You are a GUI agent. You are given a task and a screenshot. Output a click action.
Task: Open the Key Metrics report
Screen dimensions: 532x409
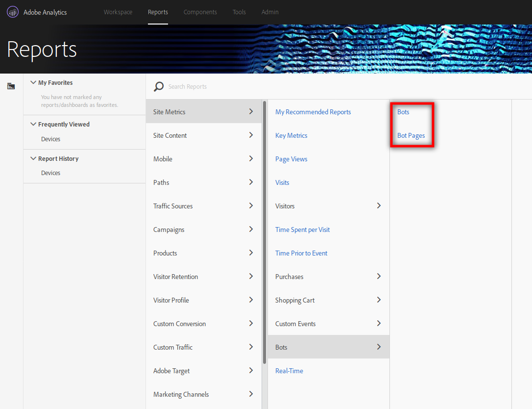291,135
